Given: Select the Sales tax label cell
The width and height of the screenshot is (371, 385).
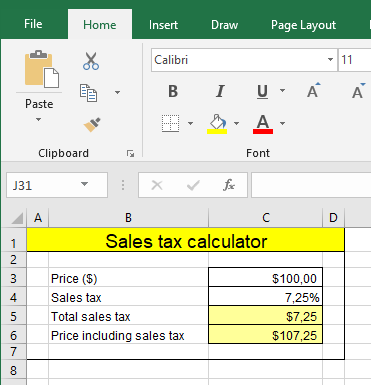Looking at the screenshot, I should [x=128, y=297].
